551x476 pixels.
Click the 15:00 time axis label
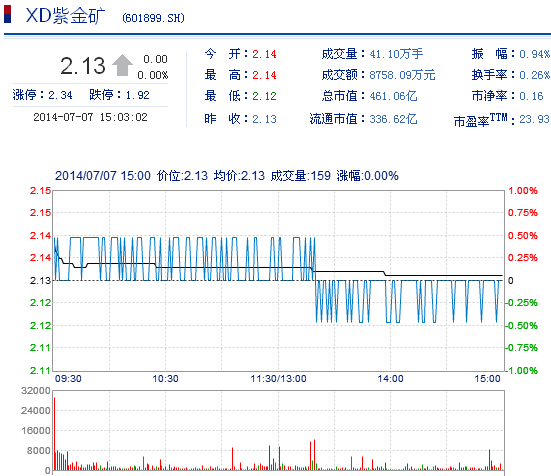(x=487, y=379)
